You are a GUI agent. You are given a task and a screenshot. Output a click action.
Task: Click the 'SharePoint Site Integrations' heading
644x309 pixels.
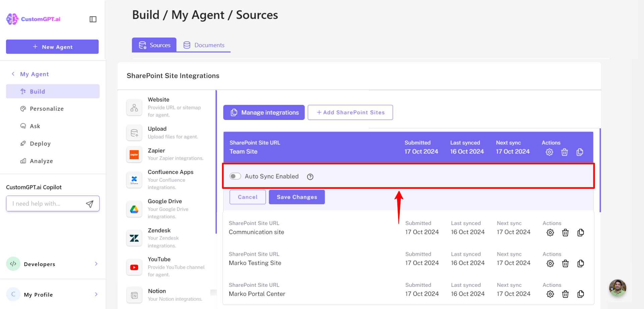(173, 76)
